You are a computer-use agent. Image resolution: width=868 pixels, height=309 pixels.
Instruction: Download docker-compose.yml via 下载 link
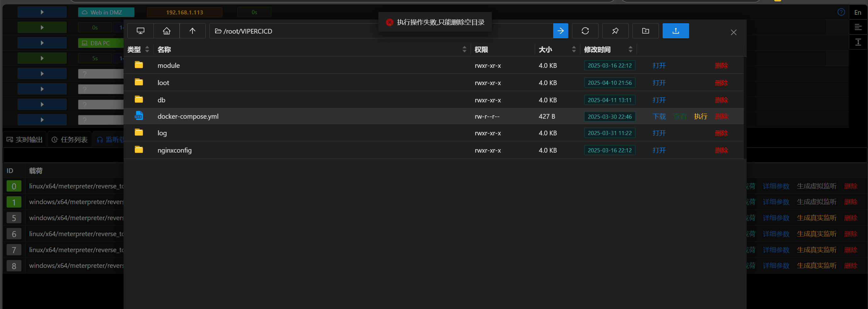659,117
